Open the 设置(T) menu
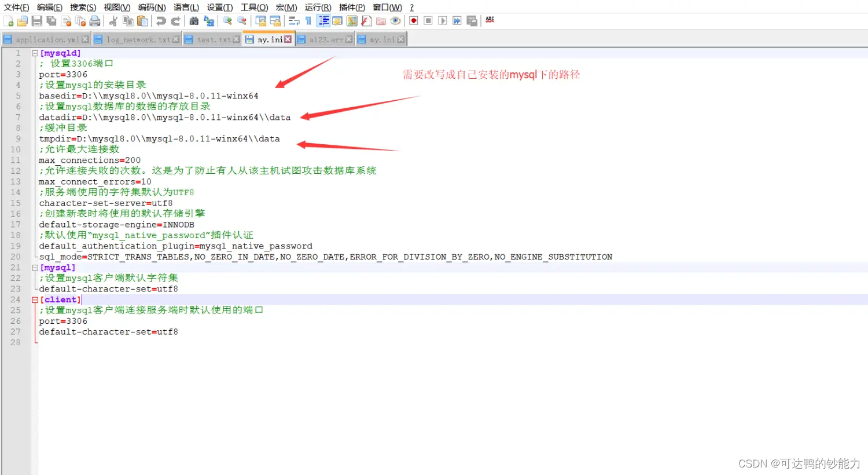The width and height of the screenshot is (868, 475). pyautogui.click(x=220, y=7)
